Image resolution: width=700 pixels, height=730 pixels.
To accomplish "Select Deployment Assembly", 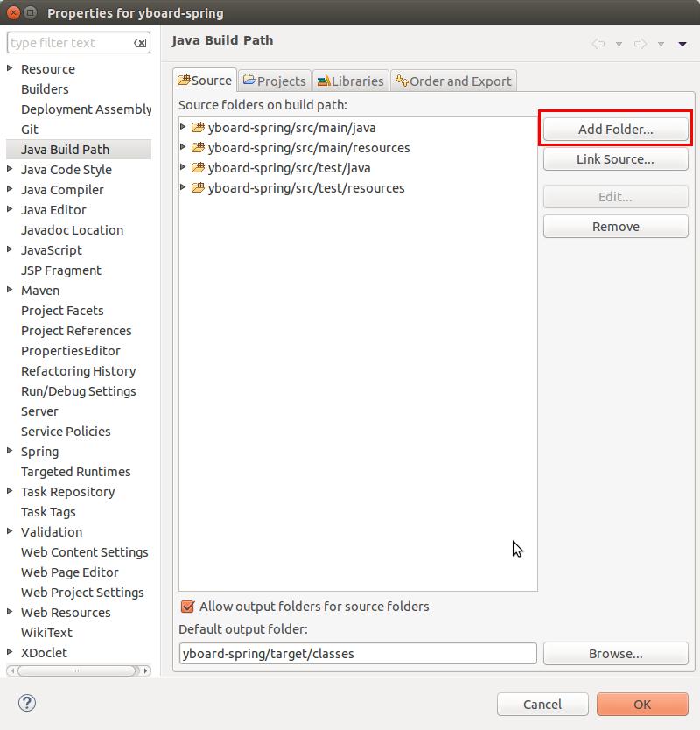I will (x=86, y=109).
